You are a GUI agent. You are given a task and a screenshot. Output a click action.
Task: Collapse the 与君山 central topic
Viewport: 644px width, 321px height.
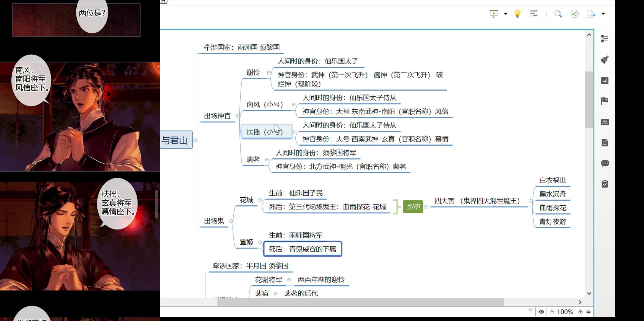coord(195,140)
